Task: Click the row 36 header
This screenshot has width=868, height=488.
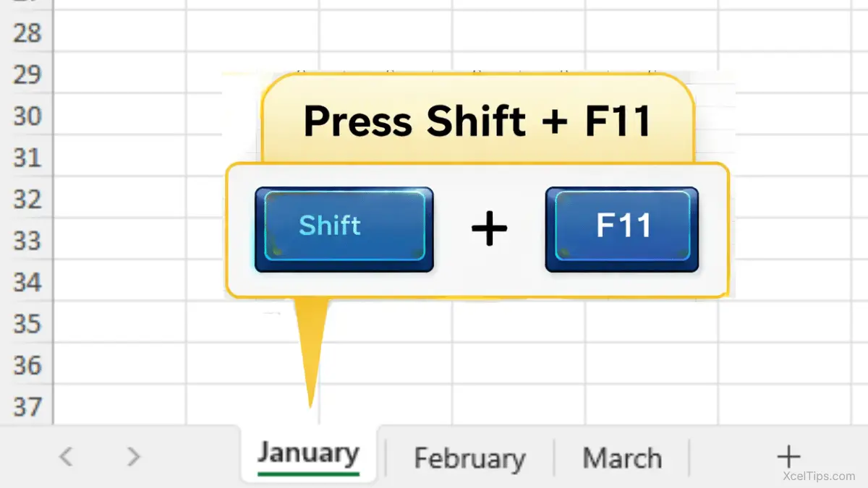Action: point(27,365)
